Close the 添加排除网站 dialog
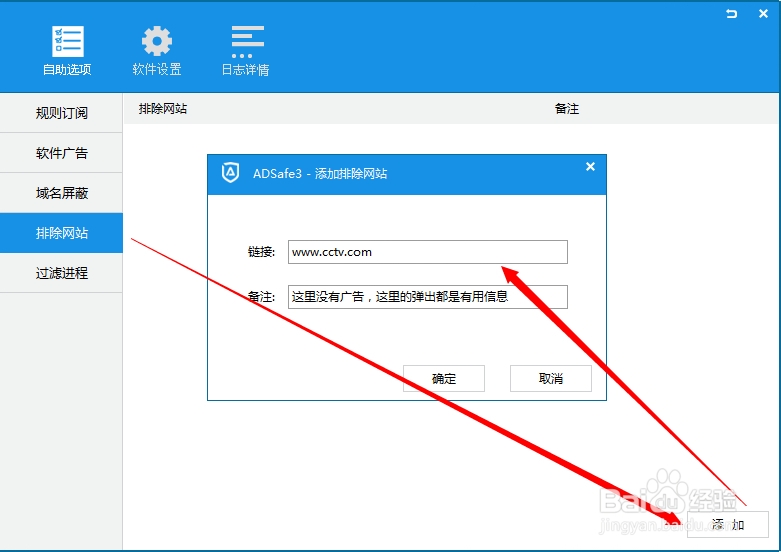Screen dimensions: 781x552 pos(590,166)
